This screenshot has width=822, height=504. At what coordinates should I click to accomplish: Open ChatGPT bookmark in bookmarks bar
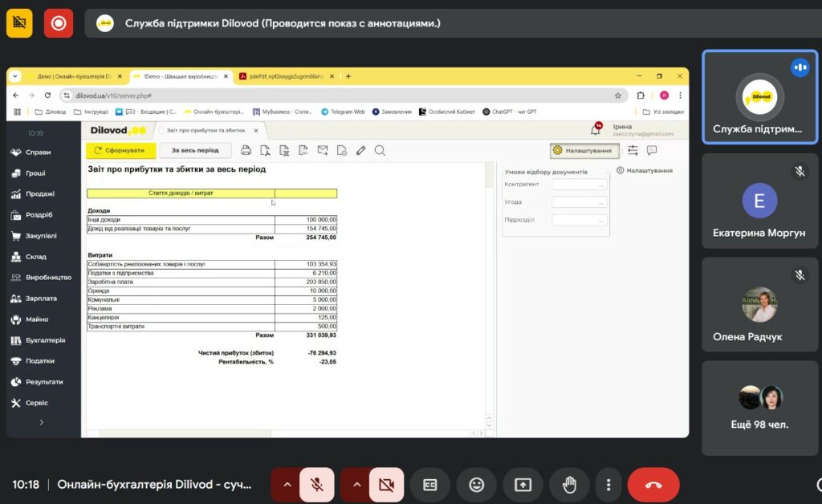point(510,112)
